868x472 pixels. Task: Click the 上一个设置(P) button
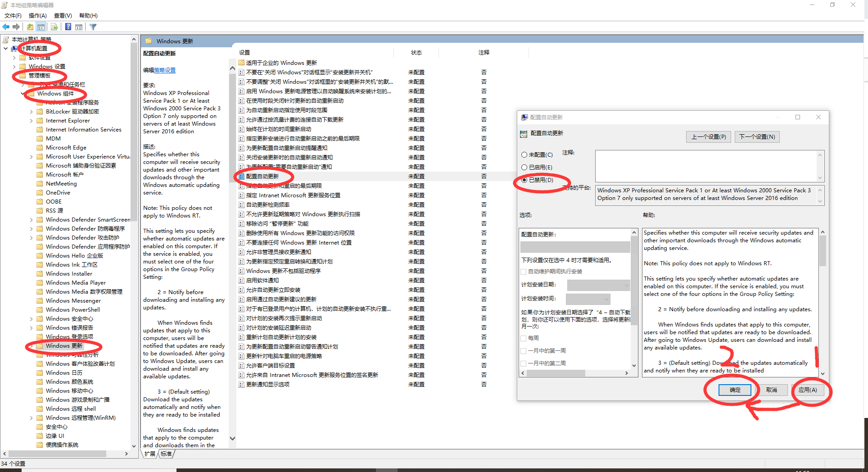pos(709,136)
